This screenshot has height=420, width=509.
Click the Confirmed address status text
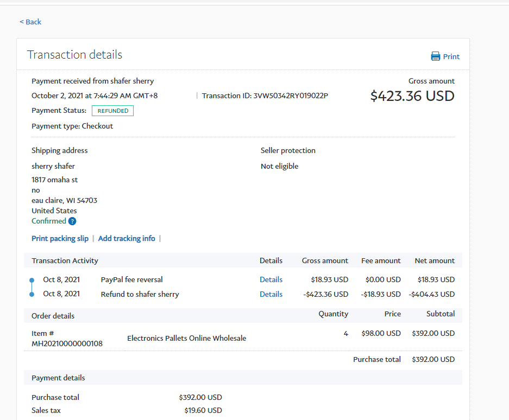click(x=49, y=221)
